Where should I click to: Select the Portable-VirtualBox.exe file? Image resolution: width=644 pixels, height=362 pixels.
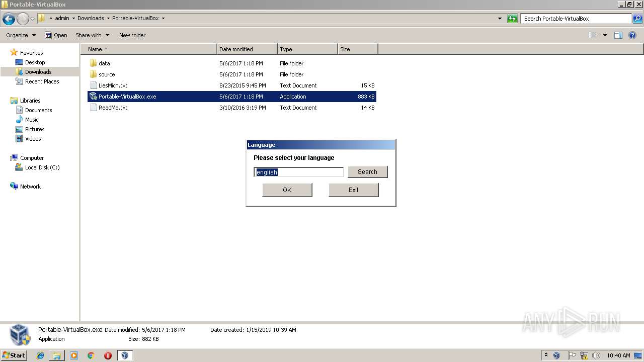pos(232,97)
